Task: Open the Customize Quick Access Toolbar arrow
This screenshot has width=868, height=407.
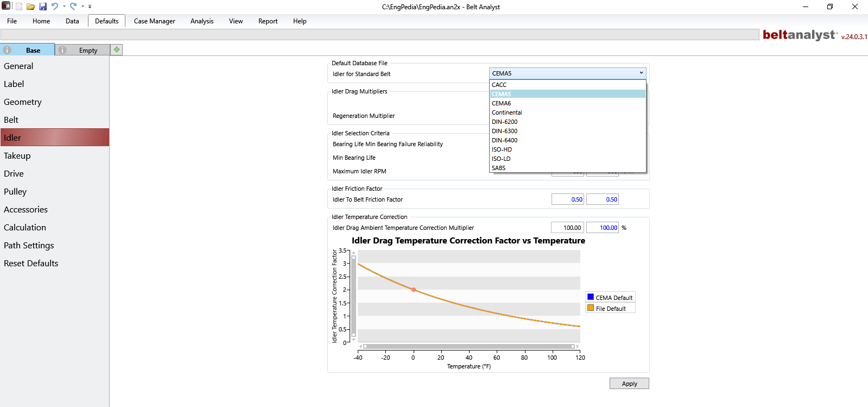Action: click(90, 7)
